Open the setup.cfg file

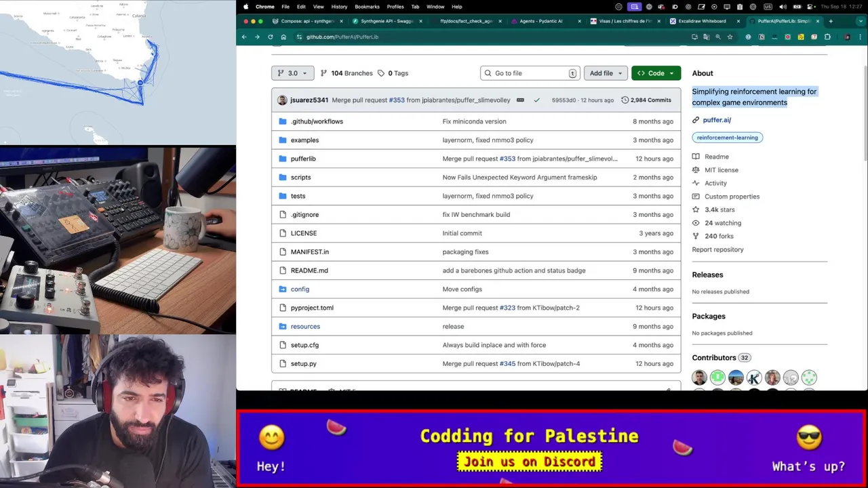(304, 345)
